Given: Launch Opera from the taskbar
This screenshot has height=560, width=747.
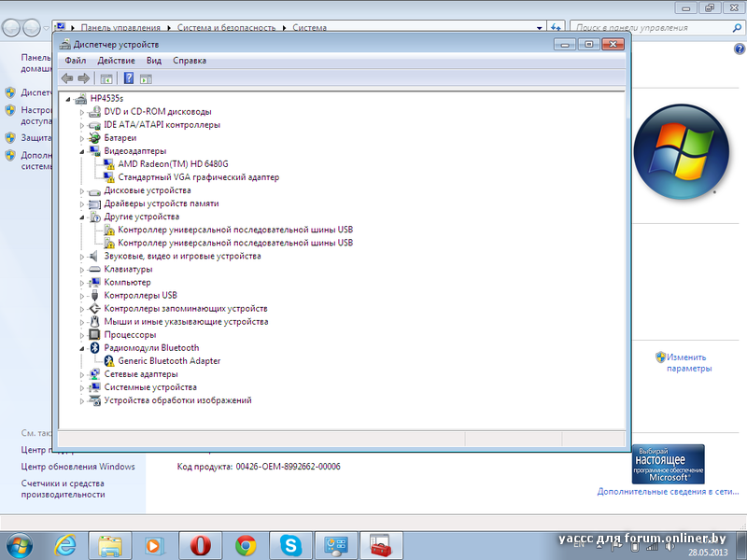Looking at the screenshot, I should [201, 546].
